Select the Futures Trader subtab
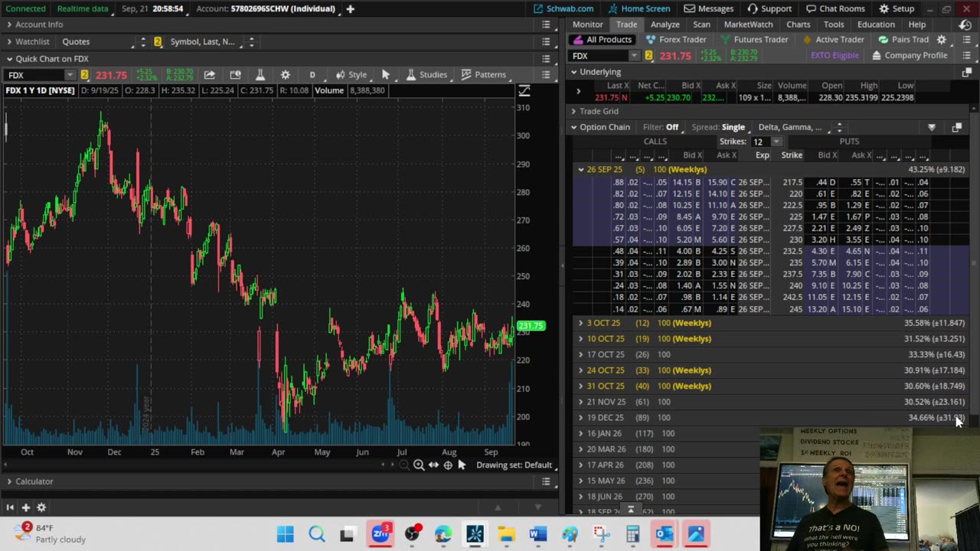Screen dimensions: 980x551 point(753,40)
